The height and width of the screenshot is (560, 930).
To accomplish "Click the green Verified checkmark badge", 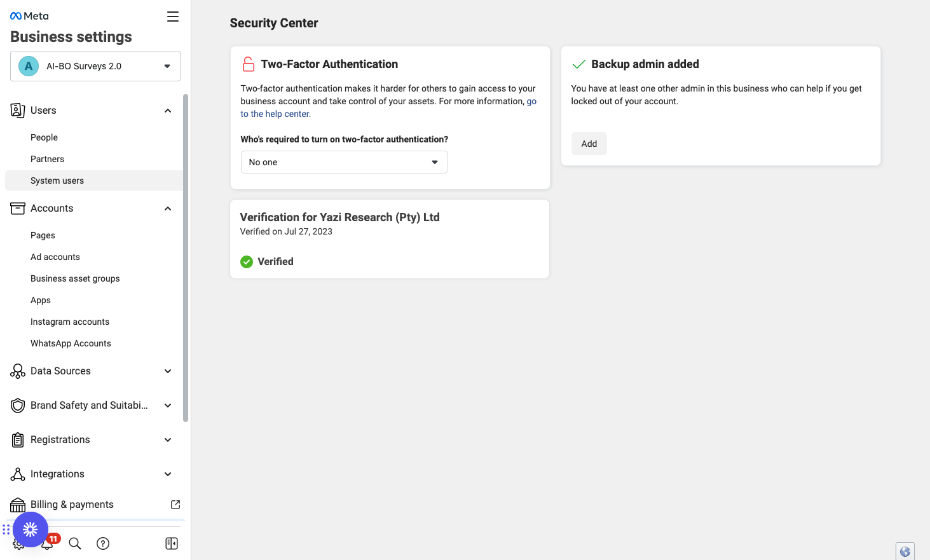I will pyautogui.click(x=247, y=262).
